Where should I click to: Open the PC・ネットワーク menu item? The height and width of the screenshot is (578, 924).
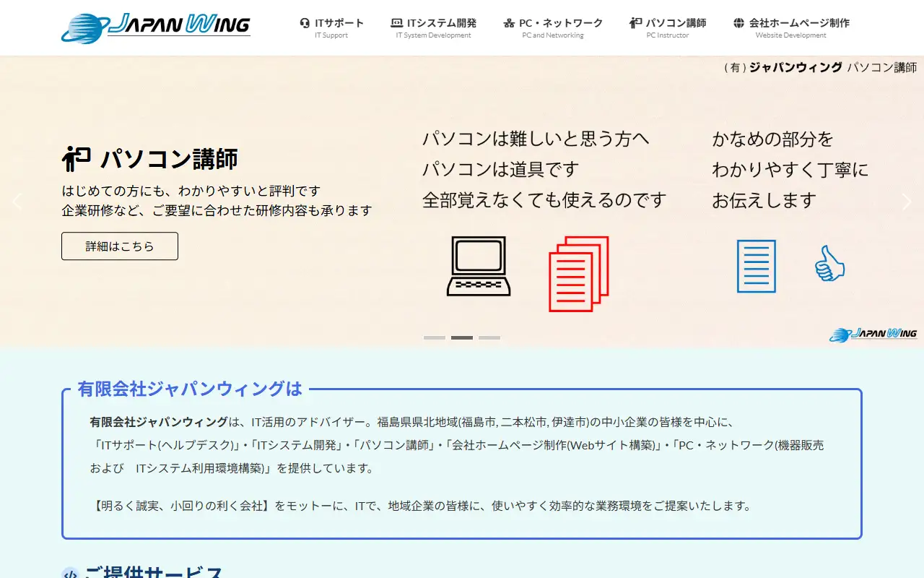pyautogui.click(x=553, y=27)
